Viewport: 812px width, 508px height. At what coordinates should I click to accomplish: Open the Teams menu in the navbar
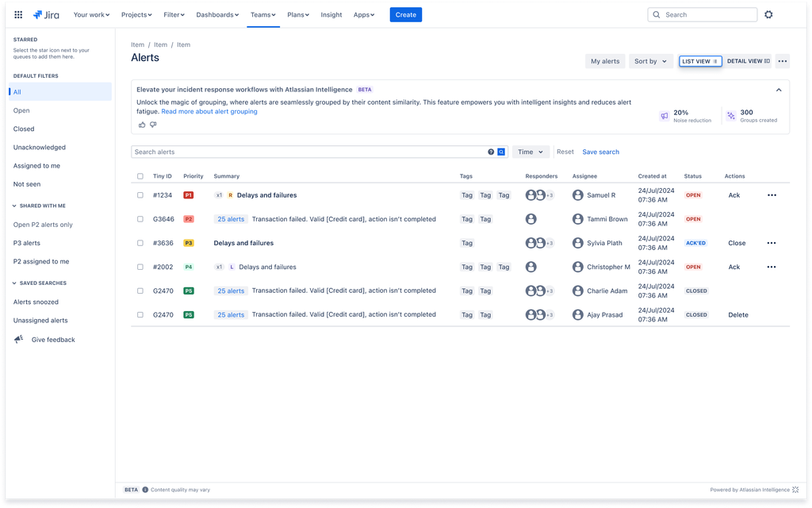pyautogui.click(x=262, y=14)
